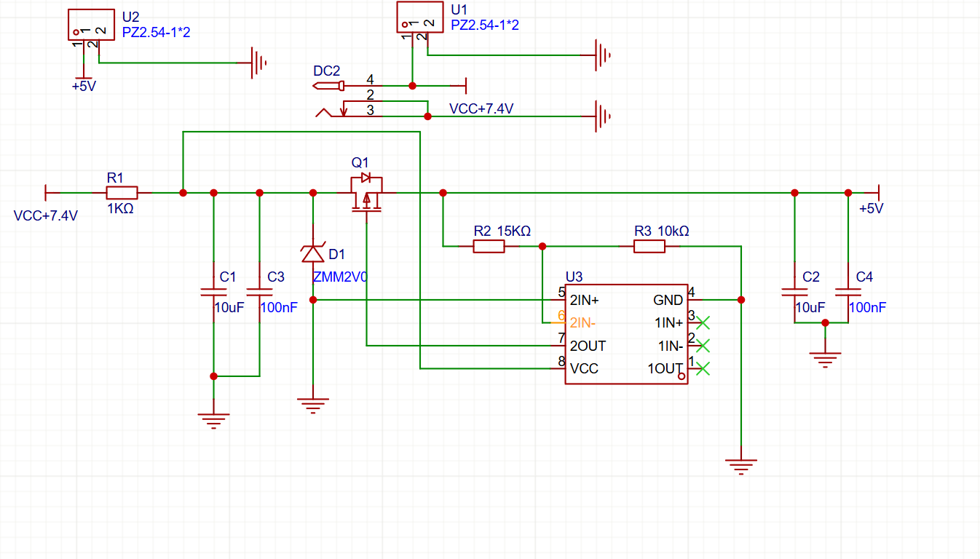The image size is (980, 559).
Task: Select the U2 header connector symbol
Action: click(91, 24)
